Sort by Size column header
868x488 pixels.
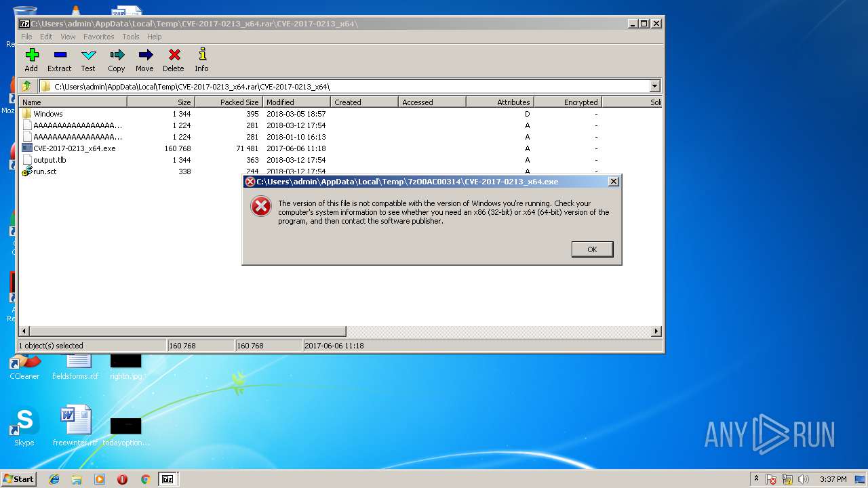tap(161, 102)
